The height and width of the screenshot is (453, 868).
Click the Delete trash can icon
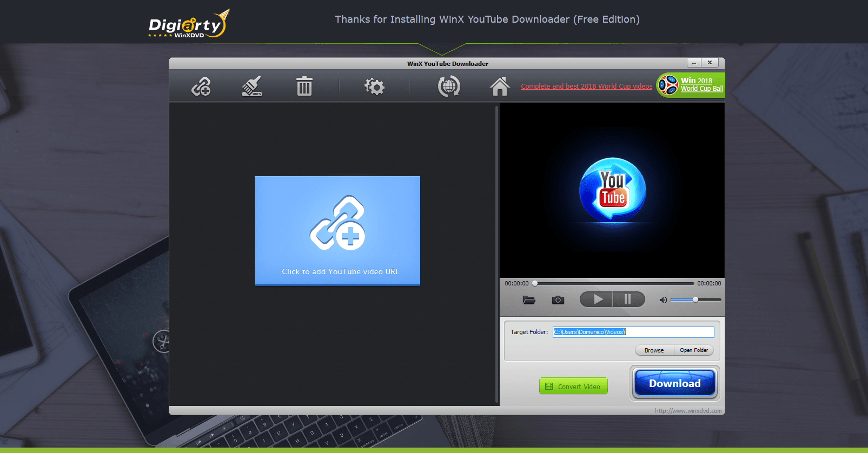click(304, 86)
